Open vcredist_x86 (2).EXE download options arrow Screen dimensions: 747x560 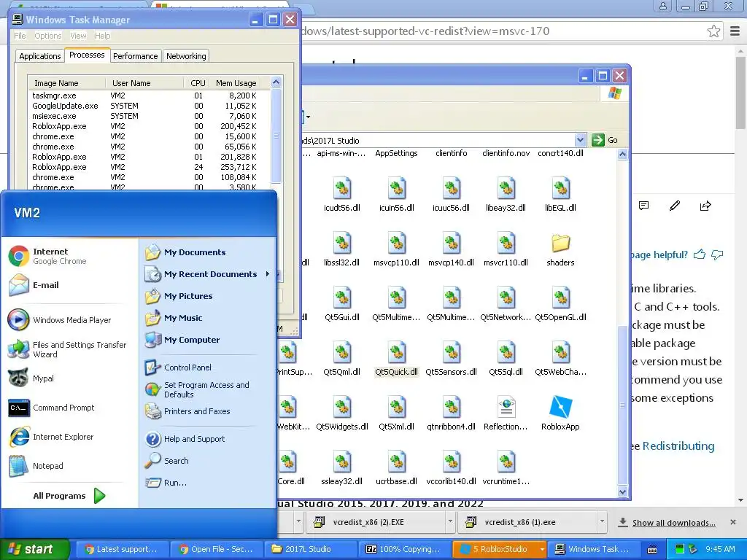point(449,522)
